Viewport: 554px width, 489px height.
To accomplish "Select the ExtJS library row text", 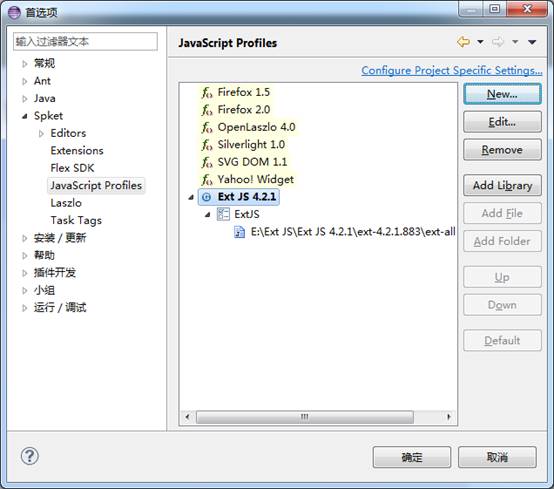I will tap(247, 214).
